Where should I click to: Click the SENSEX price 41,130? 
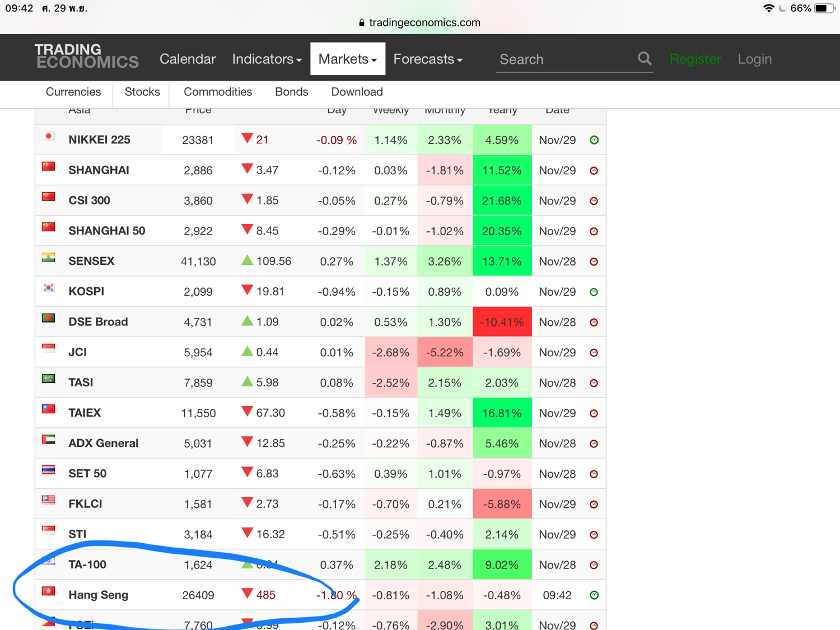tap(198, 262)
